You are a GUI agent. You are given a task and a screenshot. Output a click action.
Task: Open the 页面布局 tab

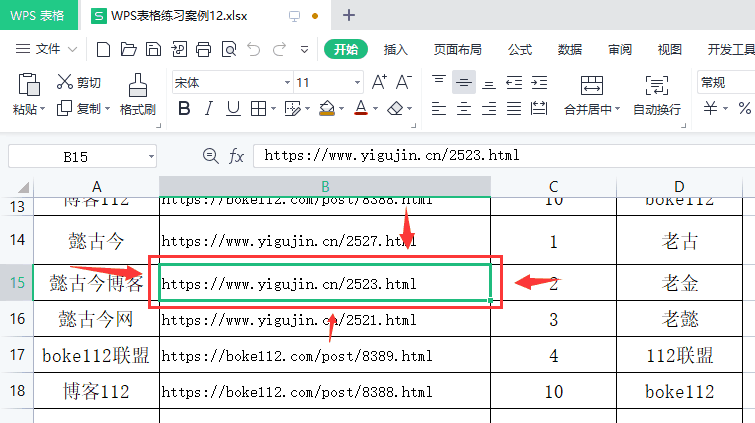(x=457, y=49)
